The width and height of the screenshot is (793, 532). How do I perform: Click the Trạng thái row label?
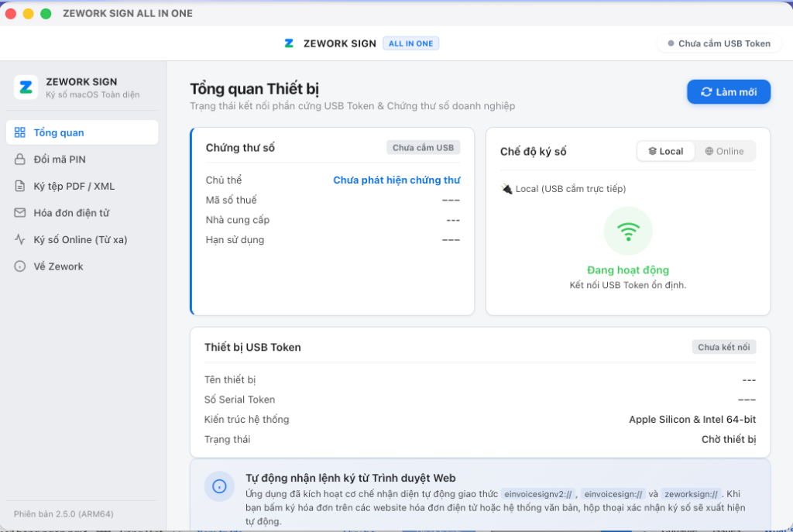[227, 439]
